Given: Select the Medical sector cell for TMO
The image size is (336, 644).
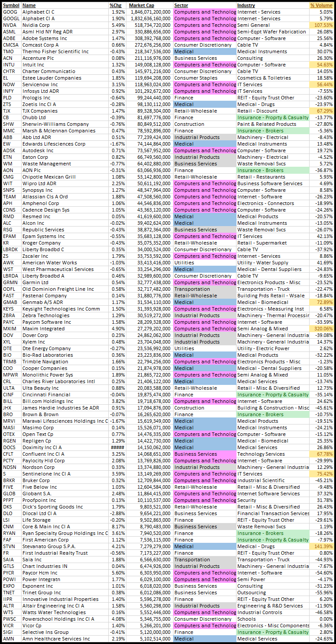Looking at the screenshot, I should click(x=205, y=51).
